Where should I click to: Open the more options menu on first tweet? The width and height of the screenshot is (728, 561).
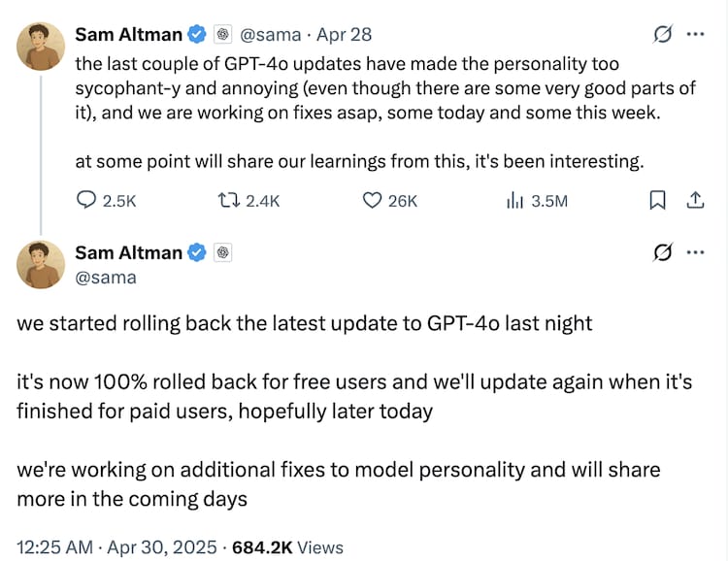tap(695, 34)
